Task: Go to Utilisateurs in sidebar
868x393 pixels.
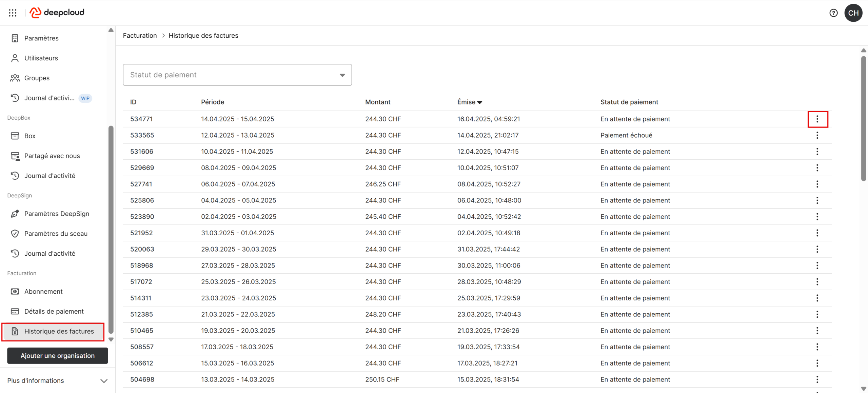Action: 41,58
